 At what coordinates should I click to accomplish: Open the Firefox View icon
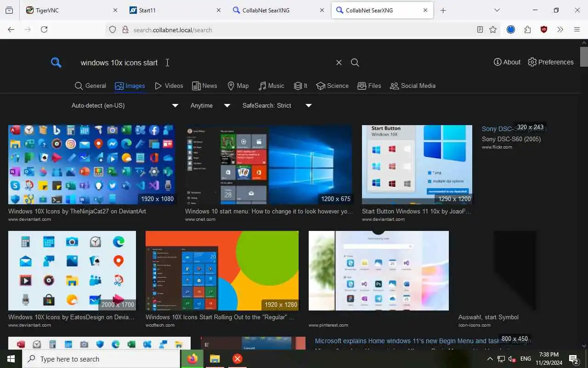(9, 10)
